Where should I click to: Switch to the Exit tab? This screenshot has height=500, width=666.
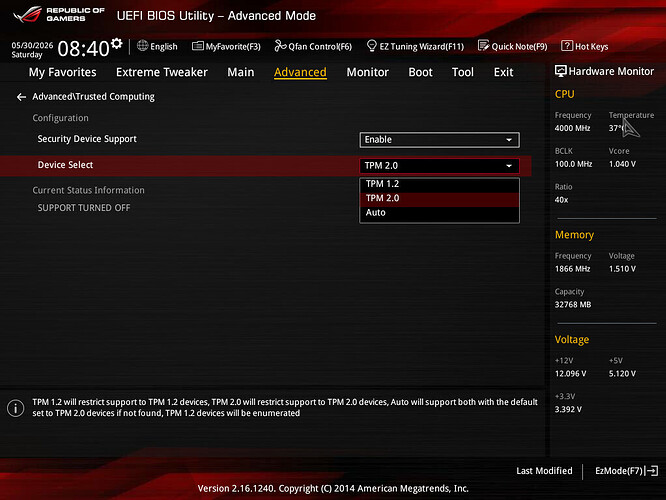503,72
